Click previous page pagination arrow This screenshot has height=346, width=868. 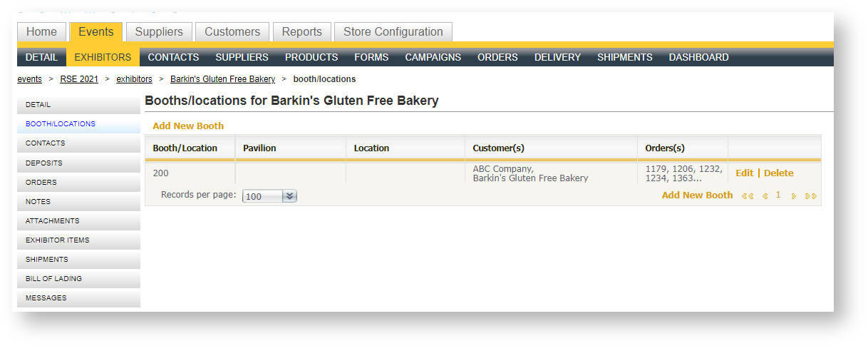coord(765,196)
